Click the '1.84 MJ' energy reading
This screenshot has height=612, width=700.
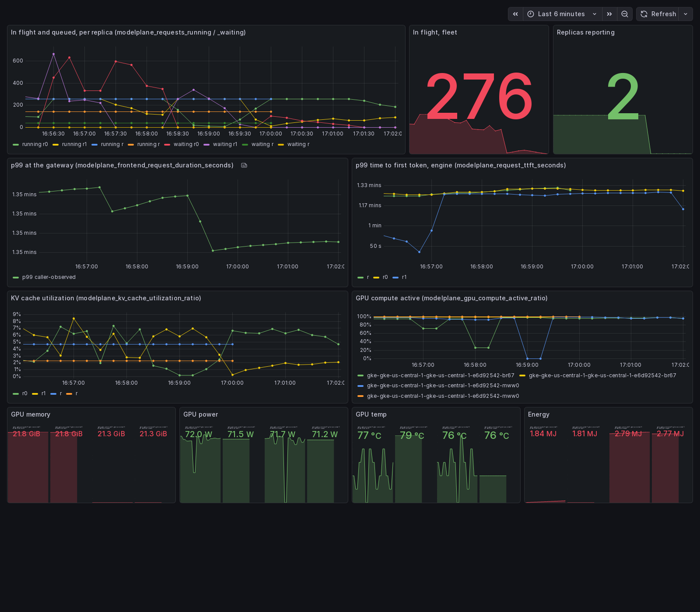[543, 434]
